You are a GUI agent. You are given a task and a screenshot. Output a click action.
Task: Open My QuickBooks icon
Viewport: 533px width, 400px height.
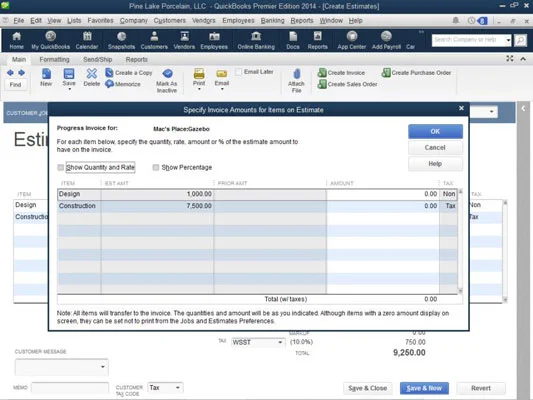[51, 40]
